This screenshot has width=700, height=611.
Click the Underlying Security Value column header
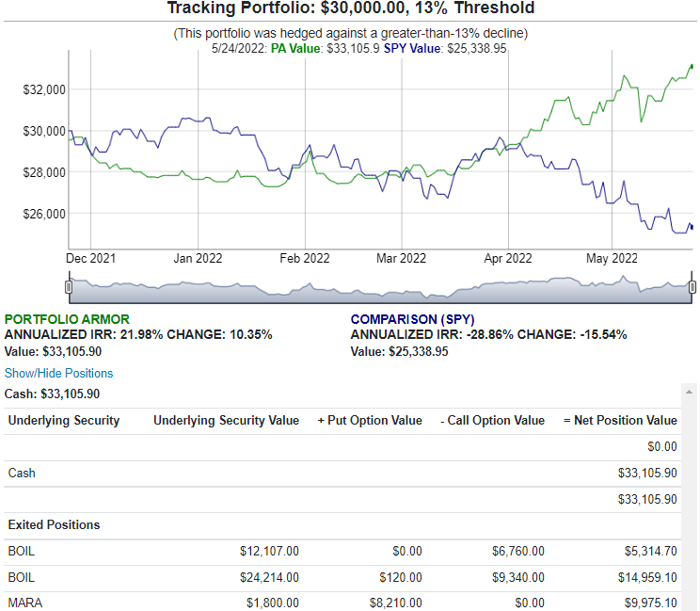(226, 421)
